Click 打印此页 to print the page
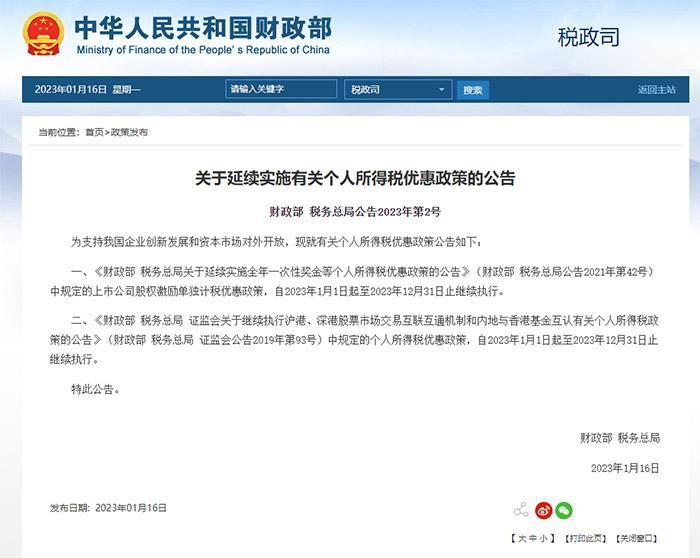This screenshot has width=700, height=558. click(587, 538)
